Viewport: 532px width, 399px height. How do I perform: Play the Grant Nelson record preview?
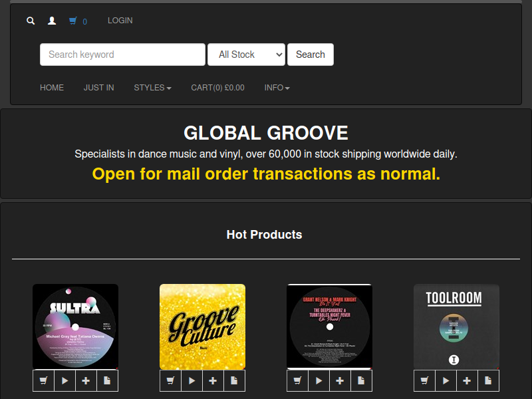[319, 380]
